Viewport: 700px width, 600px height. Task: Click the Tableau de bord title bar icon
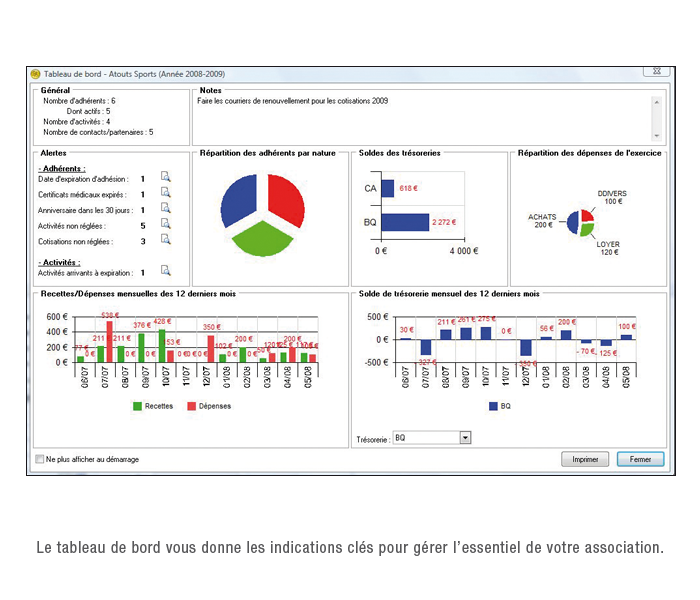coord(35,74)
